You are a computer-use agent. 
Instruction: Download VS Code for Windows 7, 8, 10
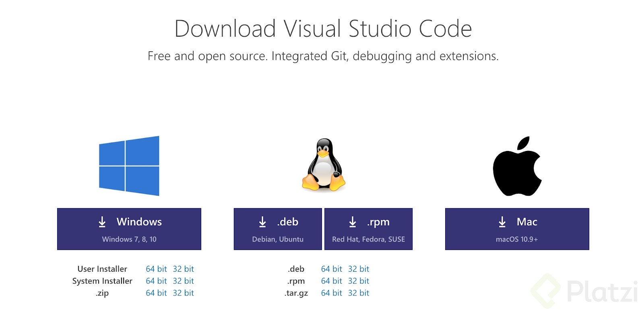(129, 229)
